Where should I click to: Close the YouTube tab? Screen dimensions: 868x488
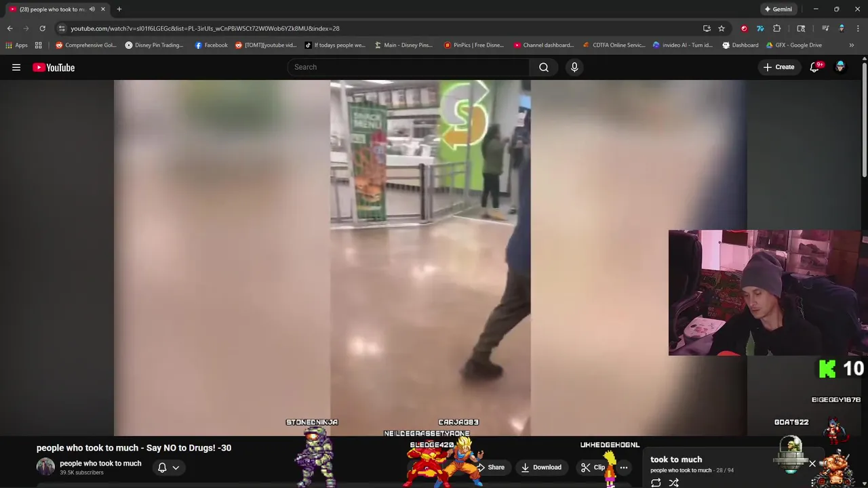[103, 9]
